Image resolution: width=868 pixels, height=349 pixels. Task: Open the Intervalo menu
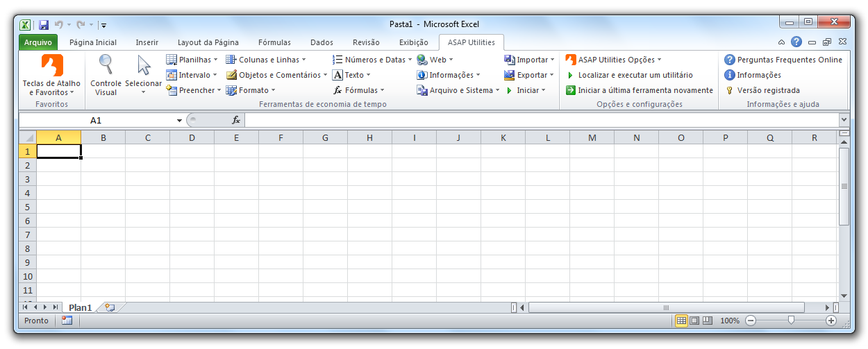[x=192, y=75]
